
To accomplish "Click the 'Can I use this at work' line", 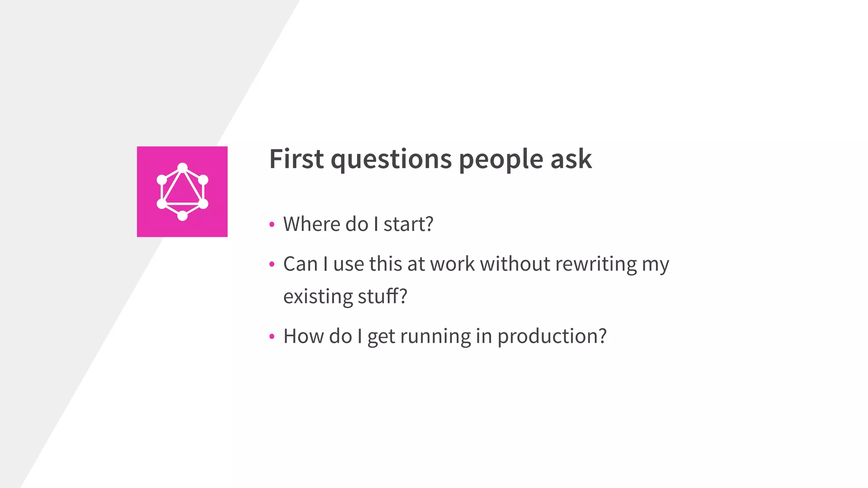I will pyautogui.click(x=476, y=264).
